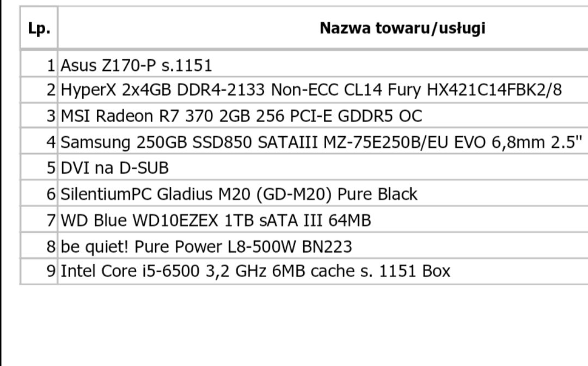Click the DVI na D-SUB entry

coord(114,168)
